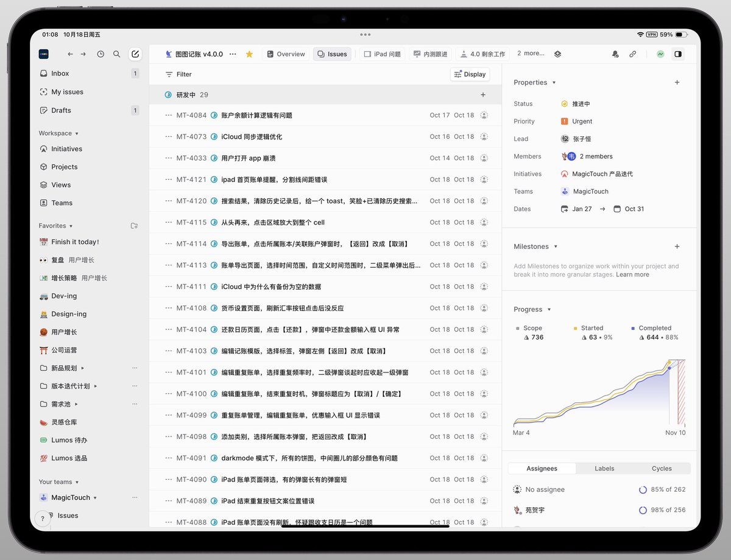Set assignee for MT-4073

[484, 136]
